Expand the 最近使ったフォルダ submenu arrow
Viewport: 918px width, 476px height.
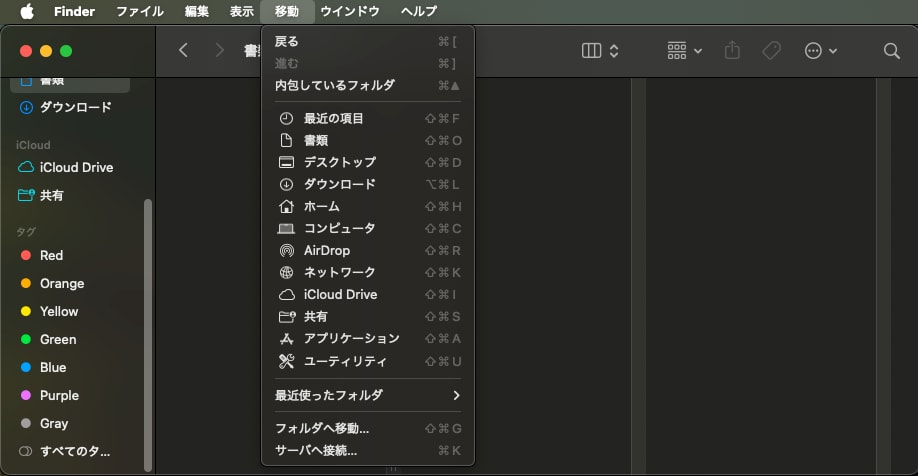[456, 396]
